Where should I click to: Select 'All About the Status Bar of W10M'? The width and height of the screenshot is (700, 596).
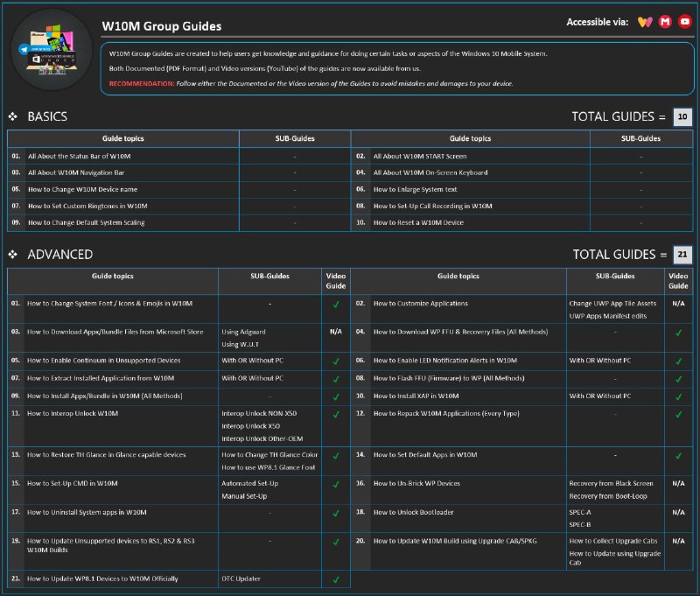coord(79,157)
